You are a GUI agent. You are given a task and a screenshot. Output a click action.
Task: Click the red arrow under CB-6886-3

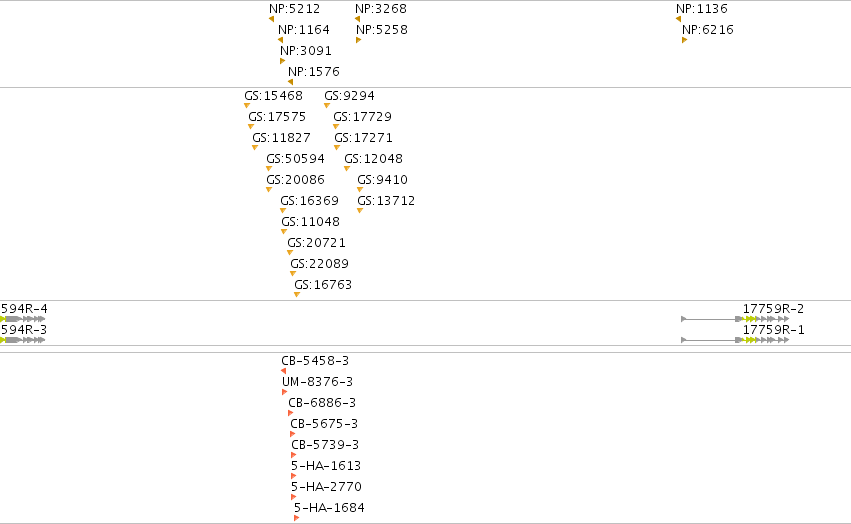(290, 413)
